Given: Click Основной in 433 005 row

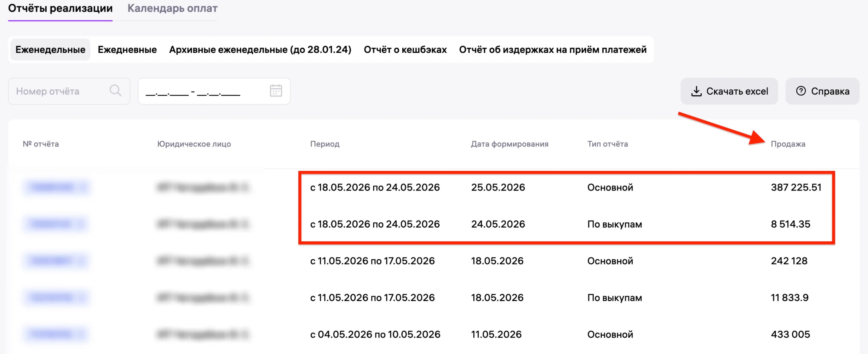Looking at the screenshot, I should 610,334.
